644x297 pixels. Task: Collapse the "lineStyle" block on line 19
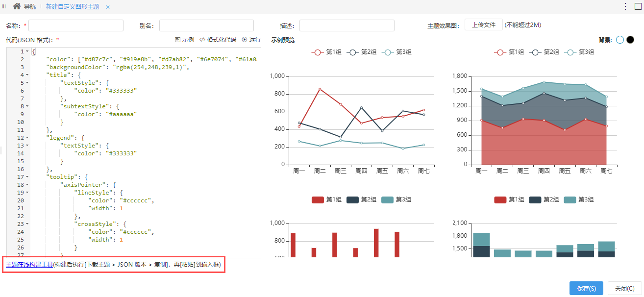point(27,193)
